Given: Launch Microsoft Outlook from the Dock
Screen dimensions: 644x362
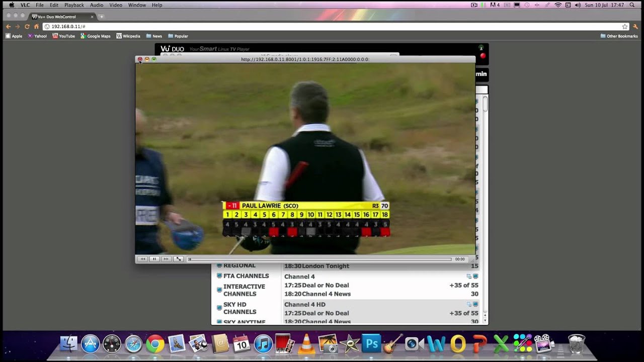Looking at the screenshot, I should coord(458,344).
